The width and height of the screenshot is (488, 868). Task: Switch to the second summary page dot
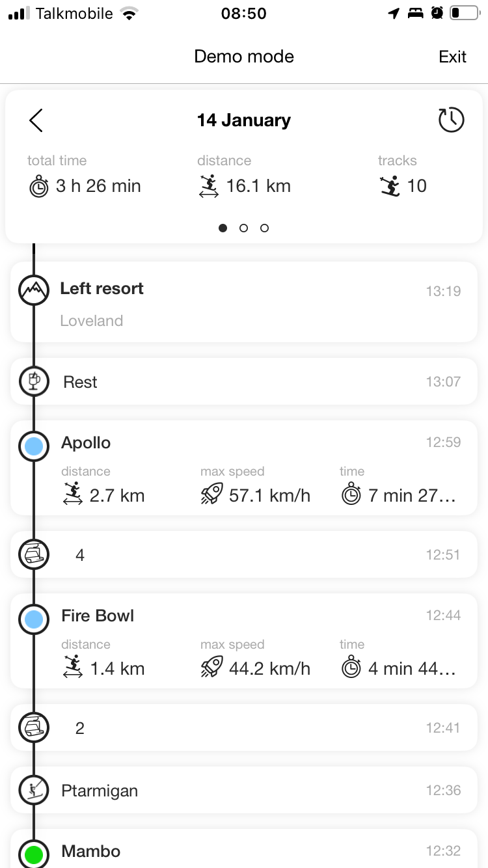[243, 228]
